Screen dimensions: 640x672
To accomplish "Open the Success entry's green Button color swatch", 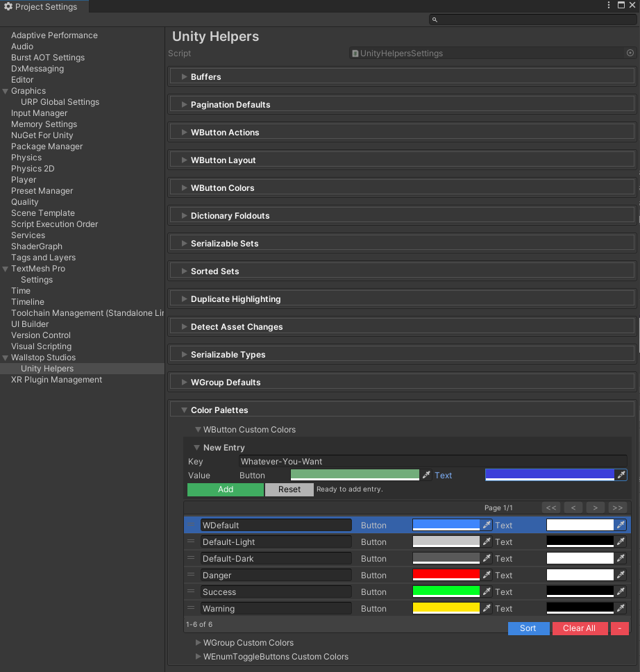I will (x=446, y=591).
